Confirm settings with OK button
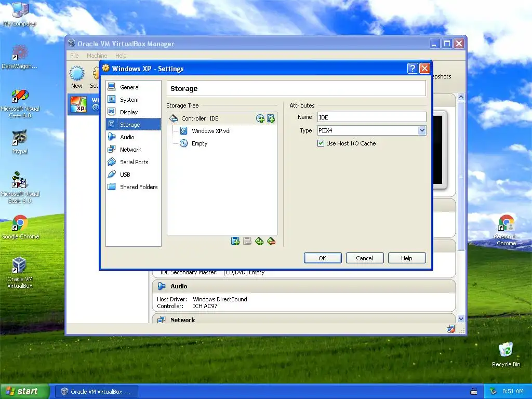This screenshot has width=532, height=399. coord(322,258)
